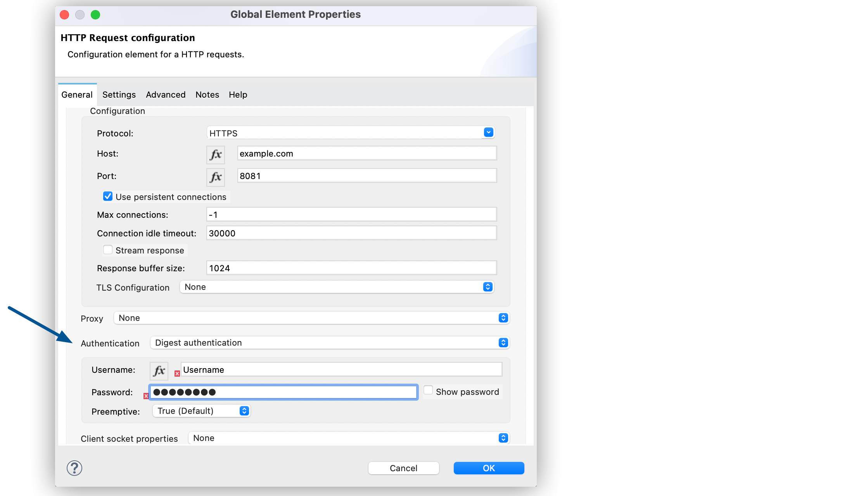Switch to the Advanced tab
868x496 pixels.
pos(165,95)
